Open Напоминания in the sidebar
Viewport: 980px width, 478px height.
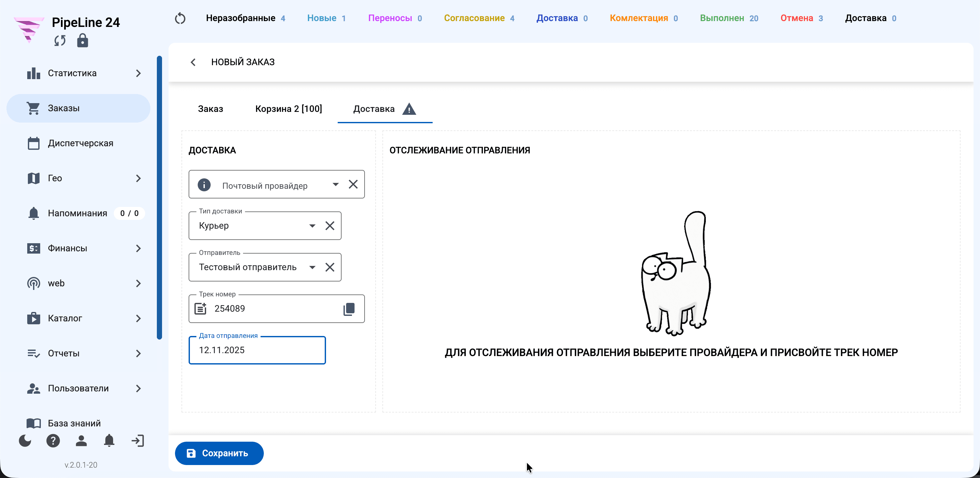[78, 213]
